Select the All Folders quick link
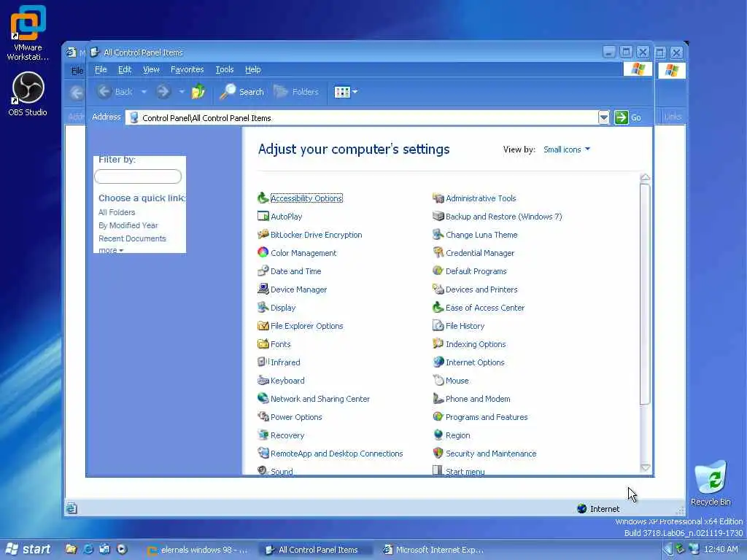The width and height of the screenshot is (747, 560). pos(117,212)
